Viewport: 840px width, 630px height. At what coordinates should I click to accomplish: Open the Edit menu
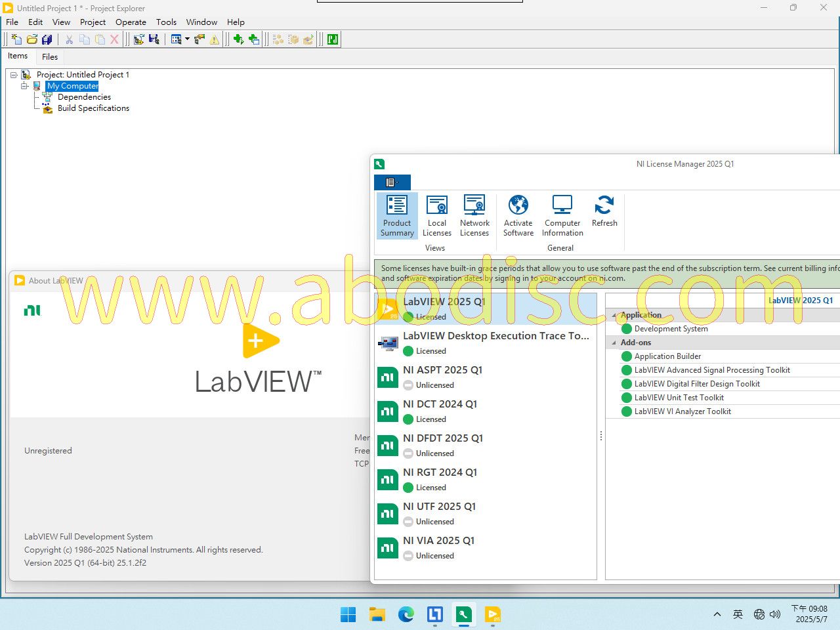point(35,22)
